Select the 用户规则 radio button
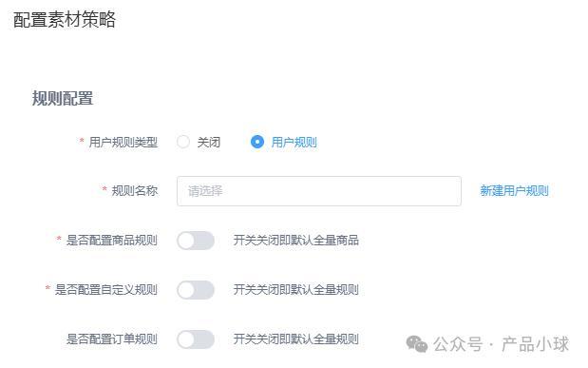This screenshot has width=588, height=368. [x=257, y=142]
